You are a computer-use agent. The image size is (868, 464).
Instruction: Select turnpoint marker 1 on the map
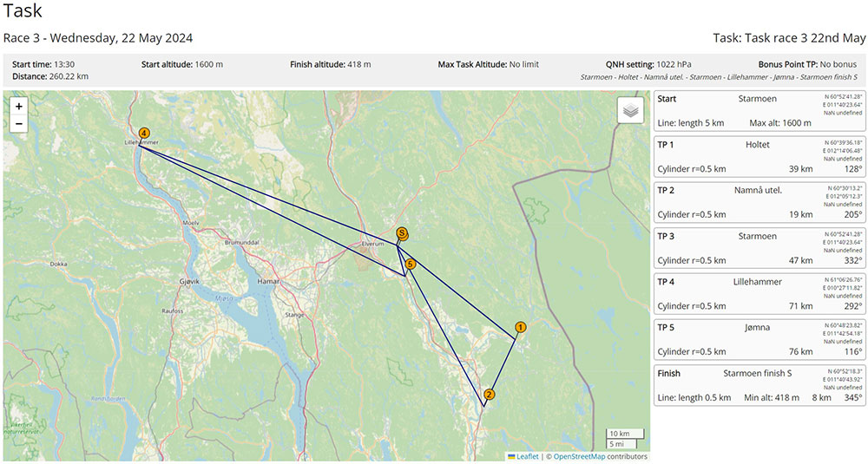pos(520,327)
